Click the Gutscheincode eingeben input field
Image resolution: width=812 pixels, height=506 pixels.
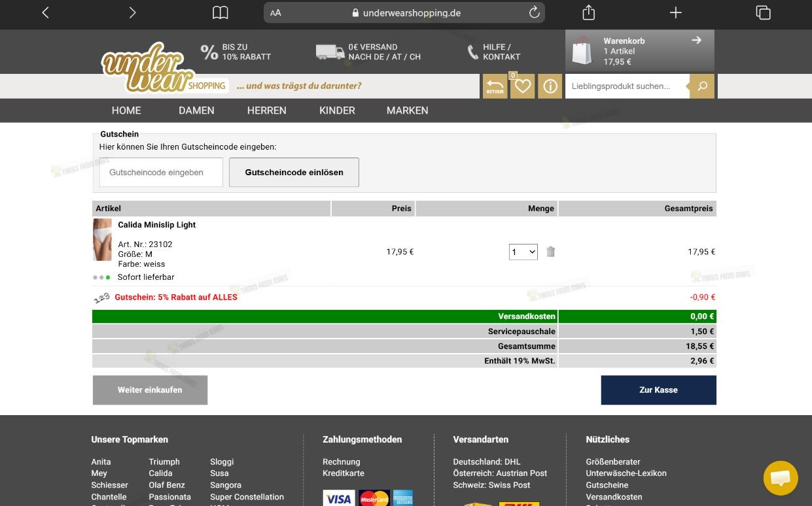click(161, 173)
